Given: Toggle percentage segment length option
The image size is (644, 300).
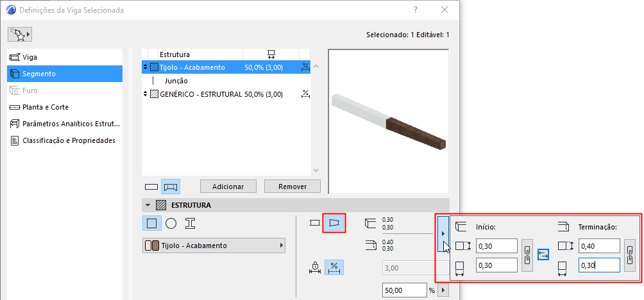Looking at the screenshot, I should point(334,267).
